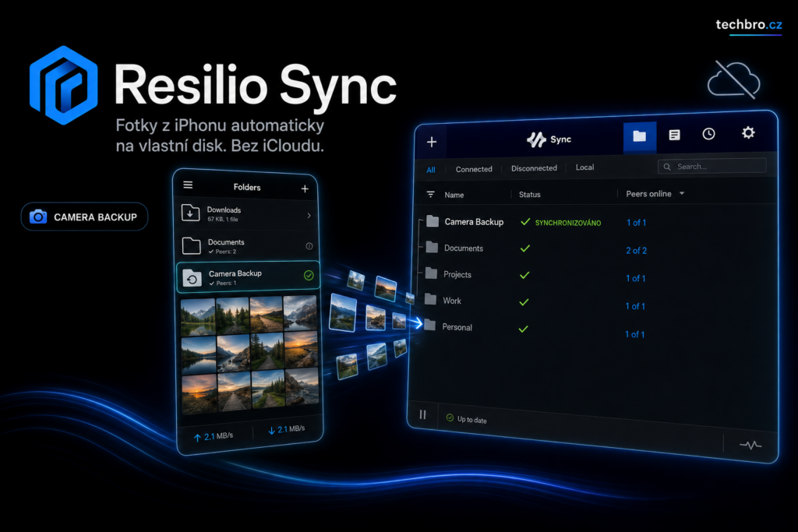
Task: Click Personal peers value 1 of 1
Action: pyautogui.click(x=634, y=334)
